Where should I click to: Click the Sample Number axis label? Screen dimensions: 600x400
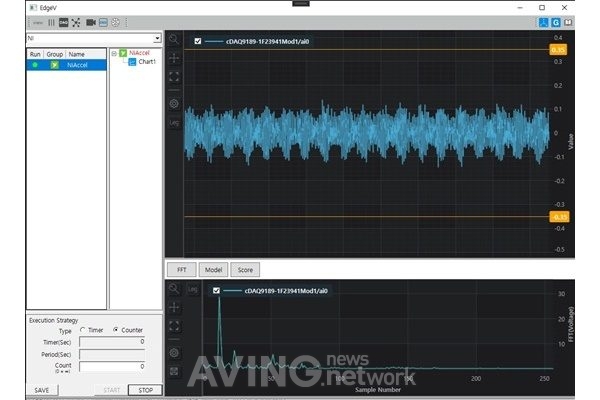(378, 390)
